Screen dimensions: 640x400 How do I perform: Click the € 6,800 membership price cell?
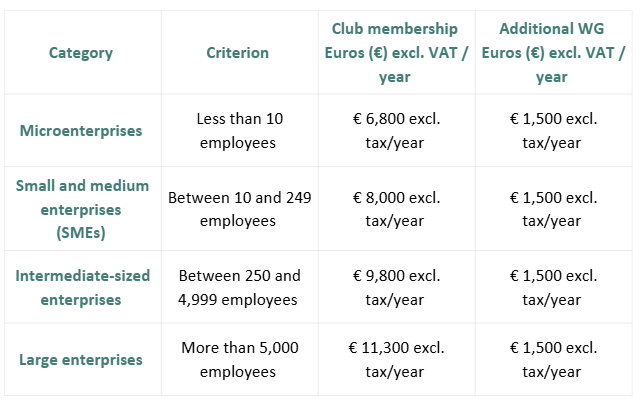395,131
